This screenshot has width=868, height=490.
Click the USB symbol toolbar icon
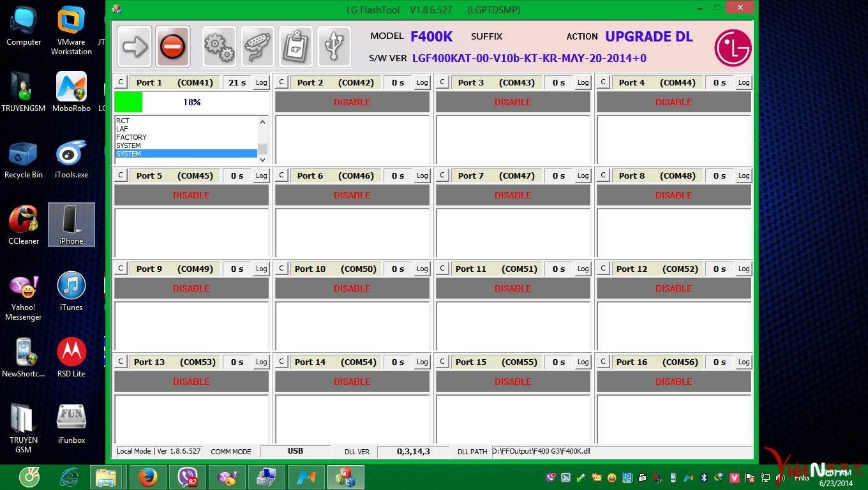tap(334, 47)
